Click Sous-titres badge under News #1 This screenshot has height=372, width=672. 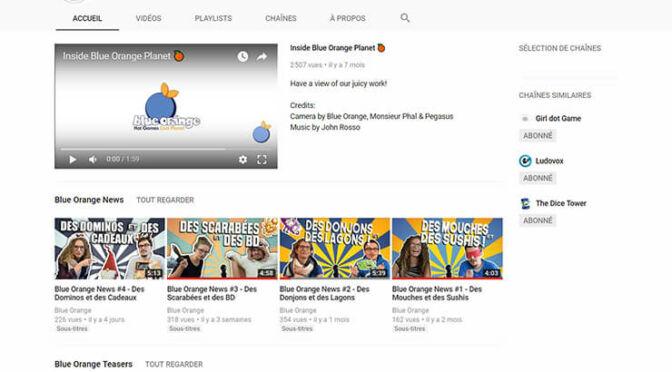pos(409,329)
